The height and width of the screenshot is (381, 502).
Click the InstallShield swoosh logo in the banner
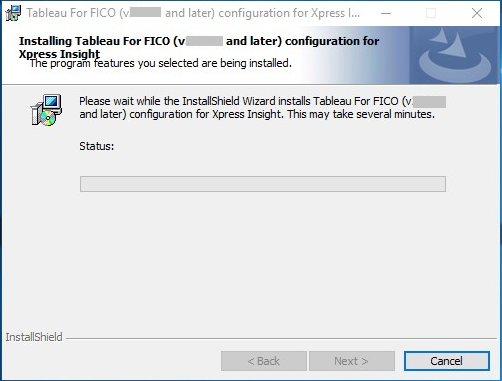[455, 55]
